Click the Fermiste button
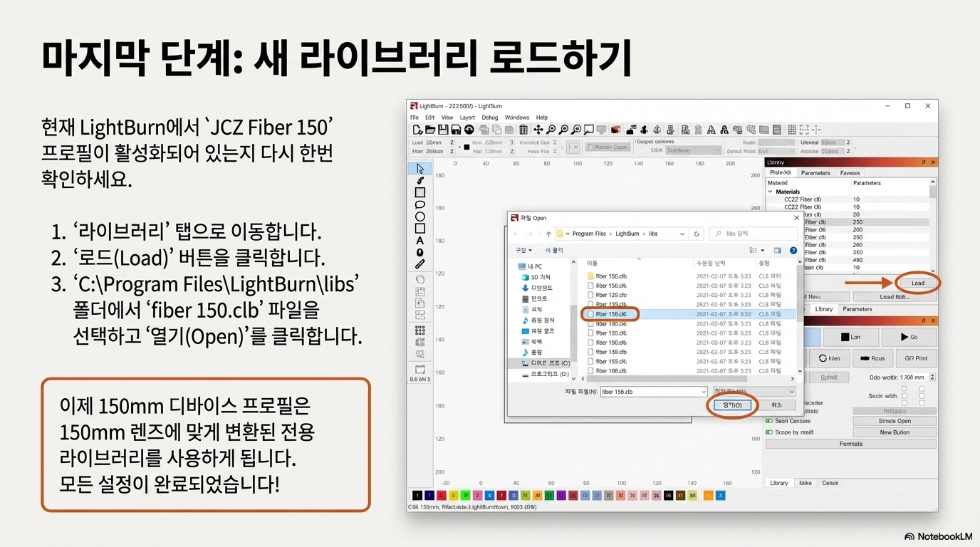980x547 pixels. tap(851, 444)
